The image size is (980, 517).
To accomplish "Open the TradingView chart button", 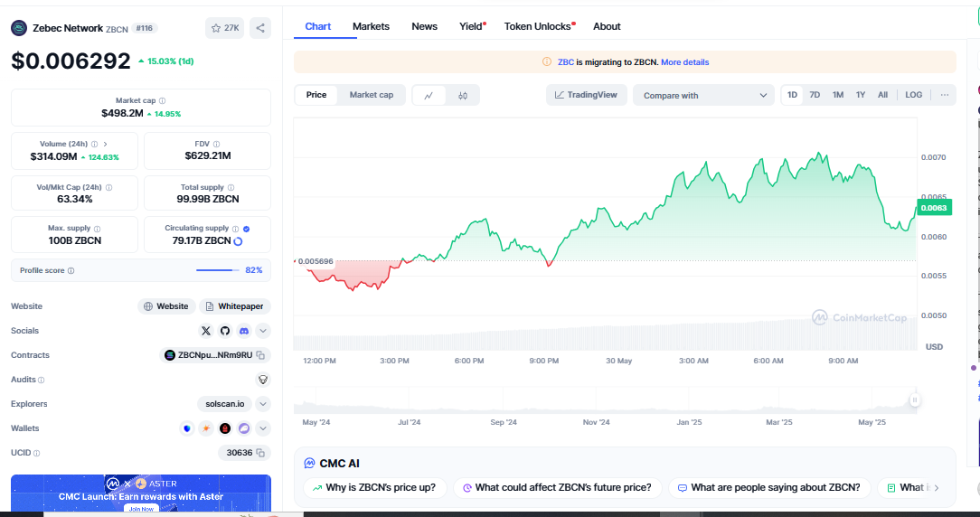I will click(x=586, y=95).
